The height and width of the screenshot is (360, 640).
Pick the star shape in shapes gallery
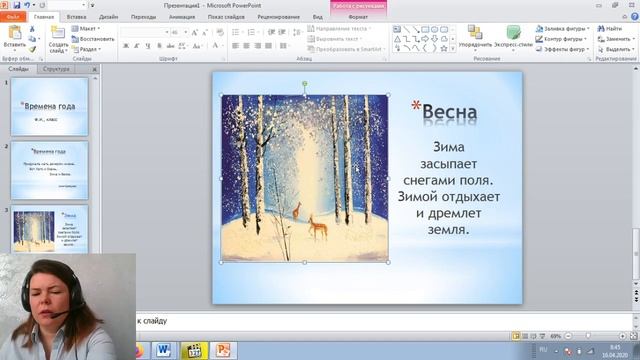click(x=444, y=48)
